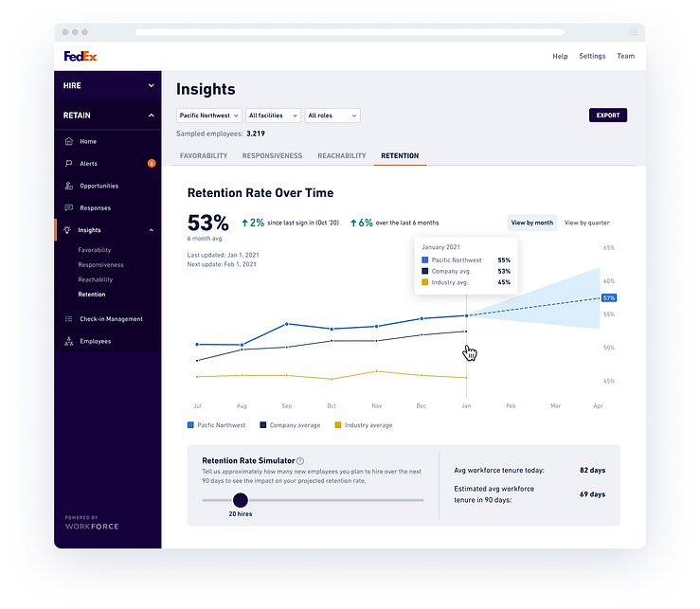Click the 20 hires slider handle
This screenshot has height=609, width=700.
pyautogui.click(x=241, y=500)
